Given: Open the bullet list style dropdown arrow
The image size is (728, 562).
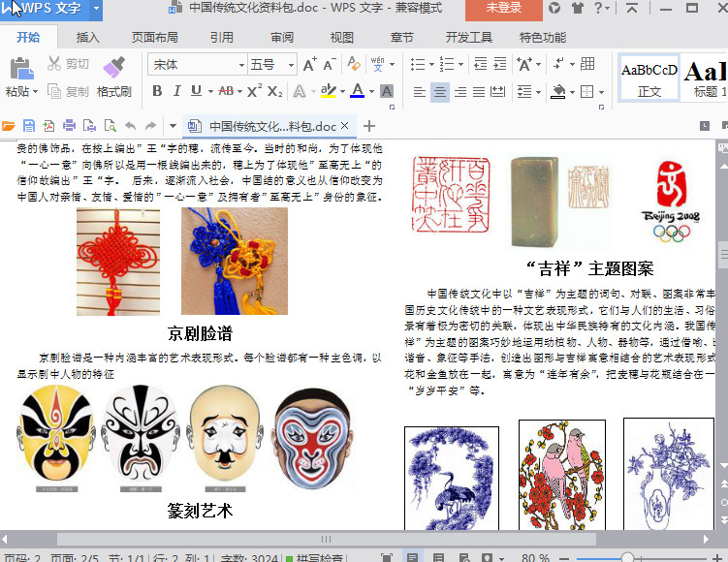Looking at the screenshot, I should [x=431, y=65].
